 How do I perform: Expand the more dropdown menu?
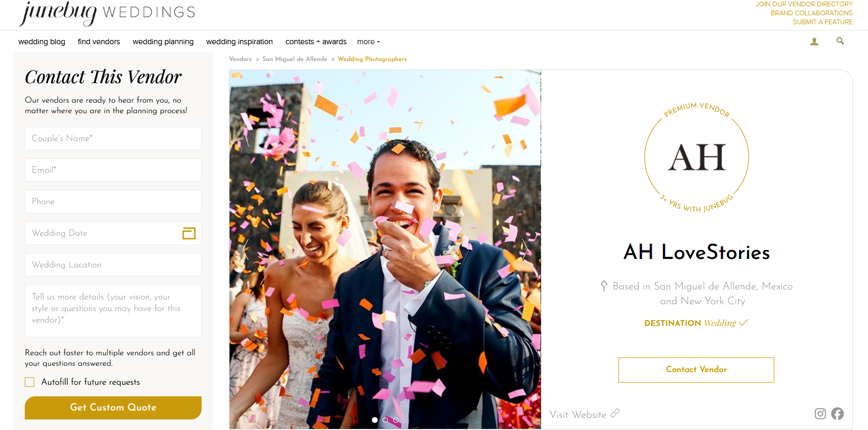(368, 42)
